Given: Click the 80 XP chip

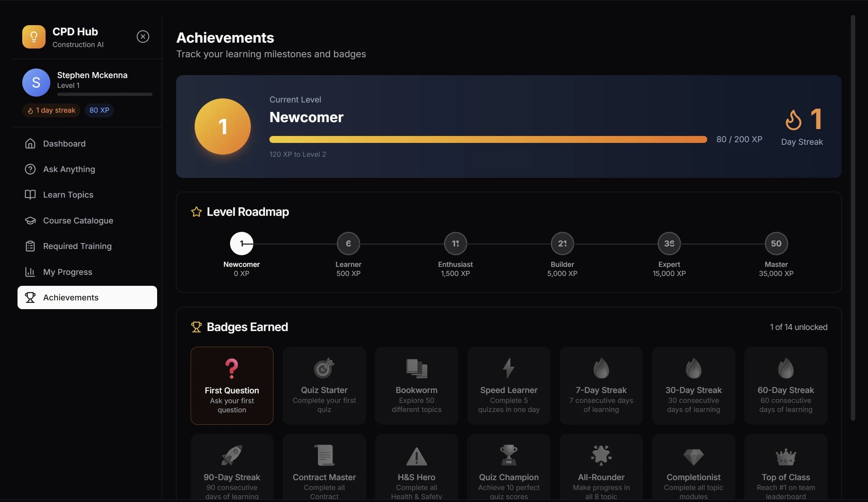Looking at the screenshot, I should 99,110.
